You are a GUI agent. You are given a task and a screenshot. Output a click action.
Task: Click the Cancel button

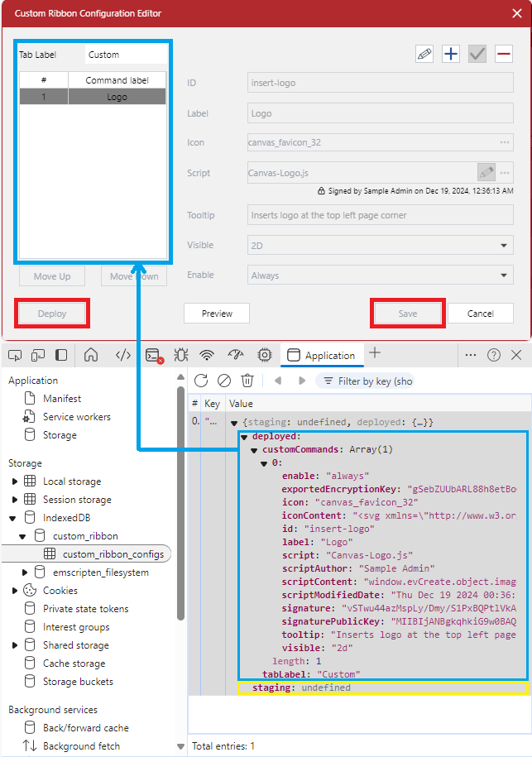click(x=480, y=314)
